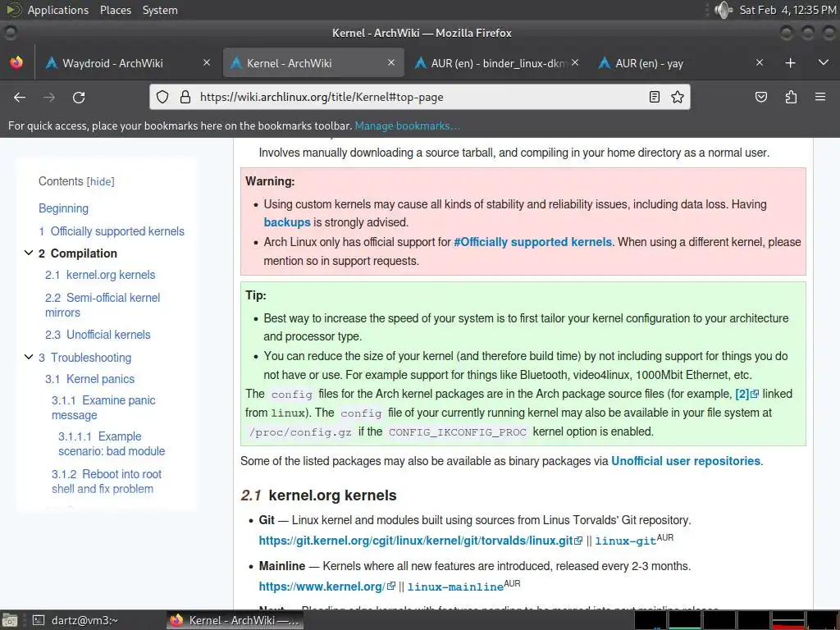Open the backups link in Warning
Viewport: 840px width, 630px height.
(x=287, y=222)
